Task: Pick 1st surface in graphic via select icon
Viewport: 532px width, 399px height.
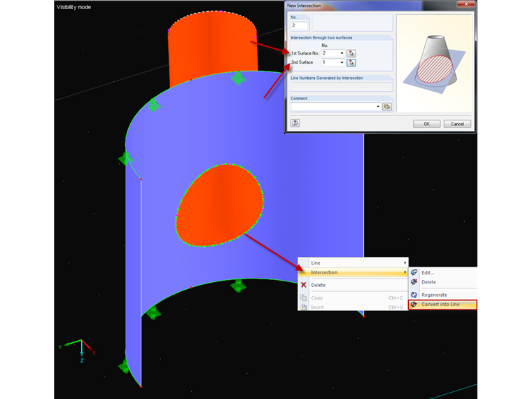Action: coord(351,53)
